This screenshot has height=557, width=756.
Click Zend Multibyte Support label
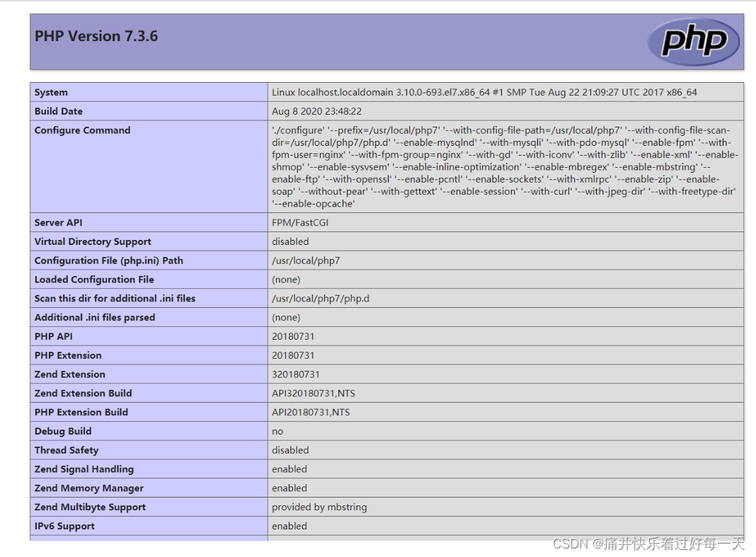click(90, 507)
